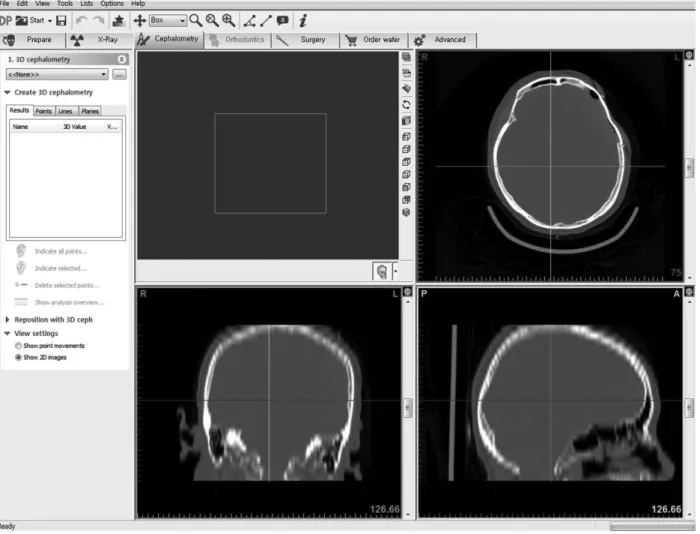Click the ellipsis button next to analysis dropdown
Image resolution: width=700 pixels, height=534 pixels.
pyautogui.click(x=119, y=75)
